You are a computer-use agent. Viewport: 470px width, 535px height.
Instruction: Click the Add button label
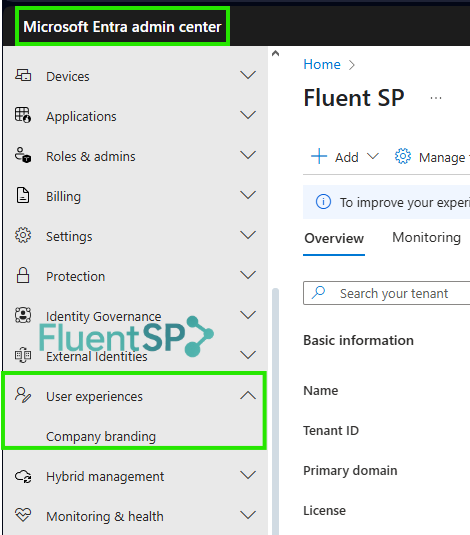[x=347, y=158]
